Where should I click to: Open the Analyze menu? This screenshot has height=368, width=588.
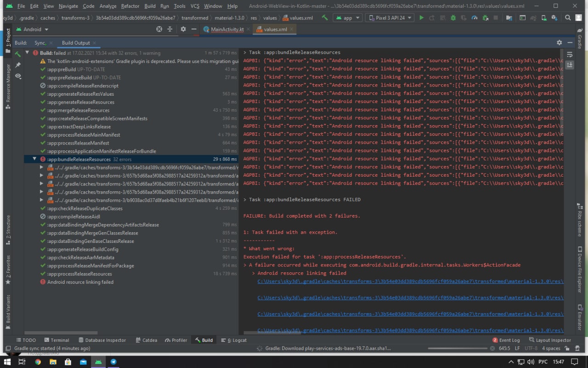click(108, 6)
